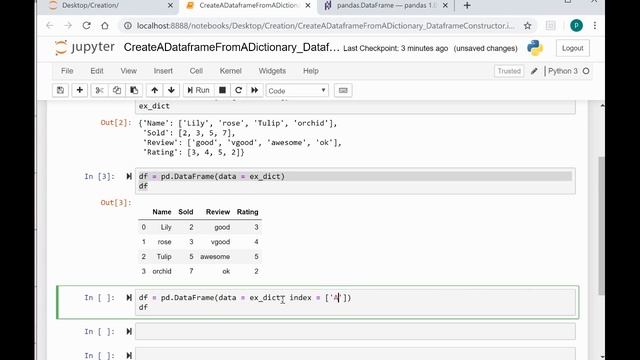Log out with the Logout button

coord(573,48)
